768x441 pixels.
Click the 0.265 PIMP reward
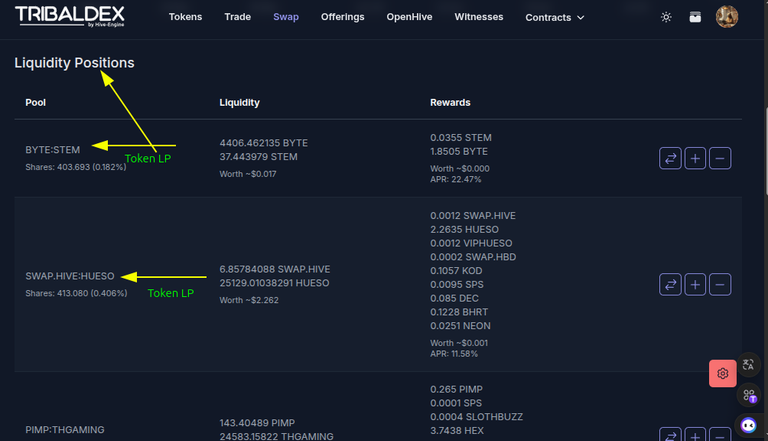point(456,390)
